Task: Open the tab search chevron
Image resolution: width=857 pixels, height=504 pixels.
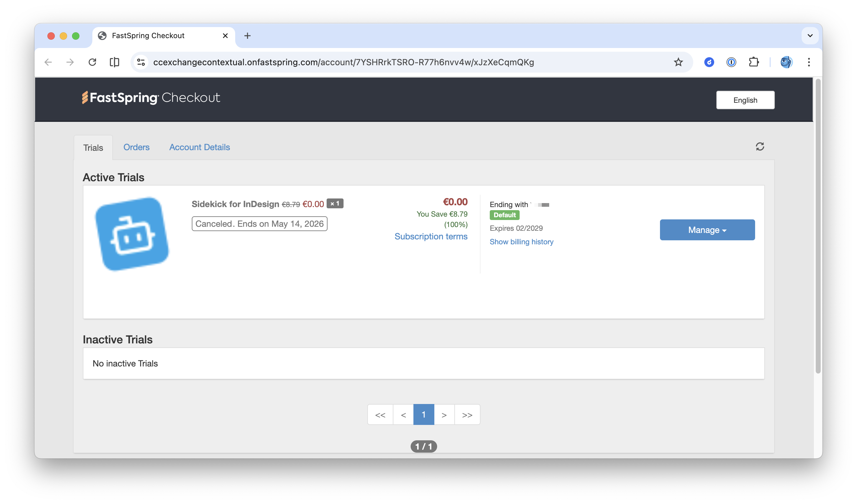Action: pyautogui.click(x=810, y=35)
